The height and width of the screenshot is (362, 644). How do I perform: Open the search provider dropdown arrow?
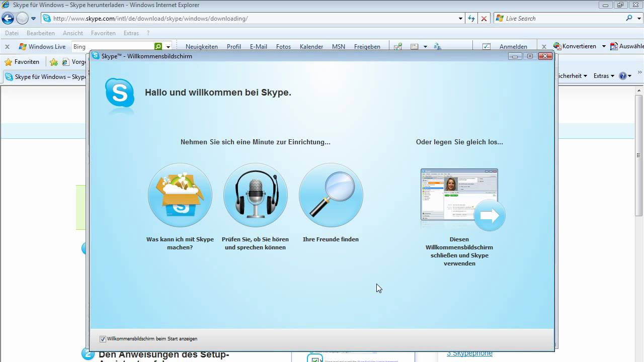(638, 19)
